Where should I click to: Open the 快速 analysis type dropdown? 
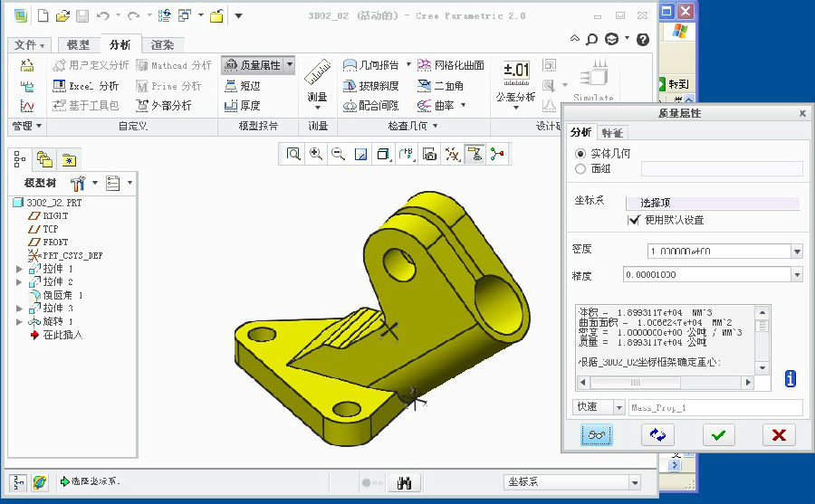click(x=619, y=407)
